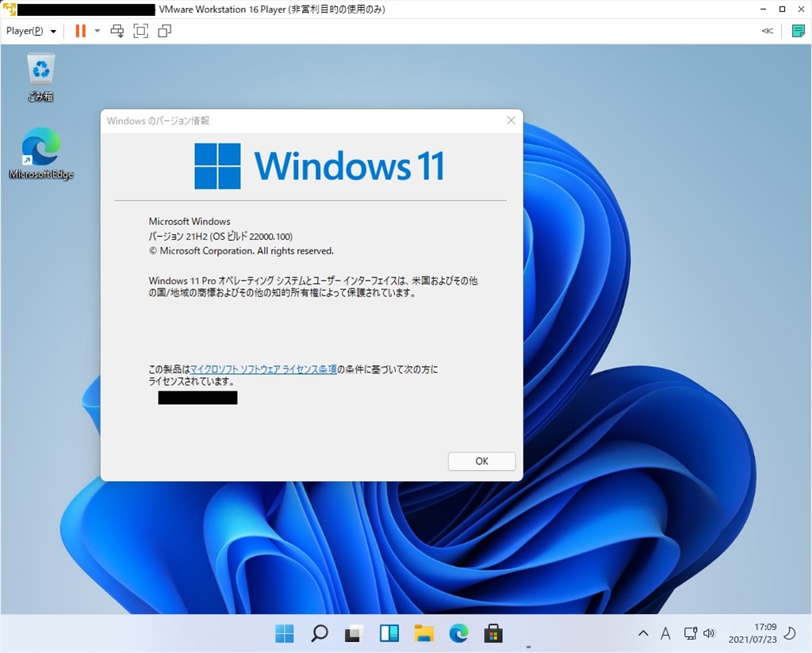Open the VMware notes icon

point(799,31)
